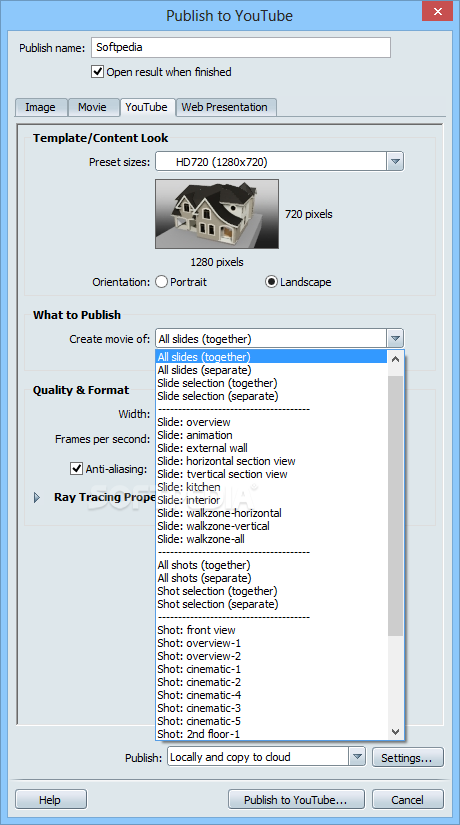Open publish Settings
460x825 pixels.
click(x=407, y=758)
